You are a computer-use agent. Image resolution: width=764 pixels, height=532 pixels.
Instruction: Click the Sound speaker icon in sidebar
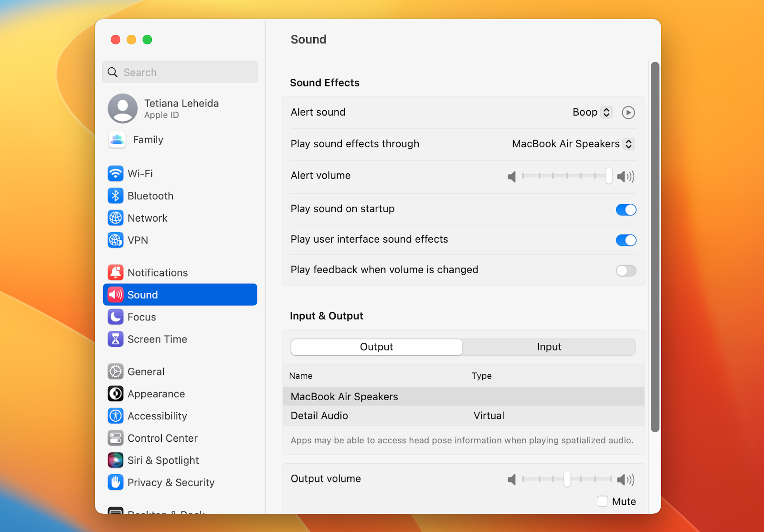[x=116, y=295]
